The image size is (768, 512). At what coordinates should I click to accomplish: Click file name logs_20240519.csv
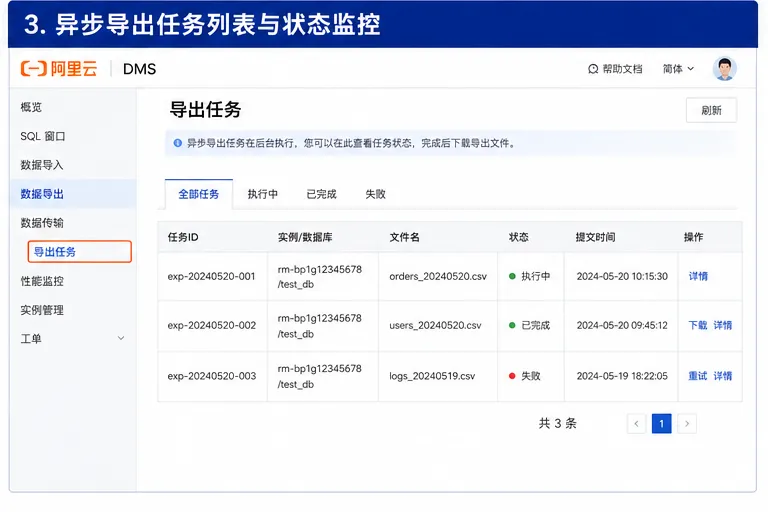click(x=432, y=376)
